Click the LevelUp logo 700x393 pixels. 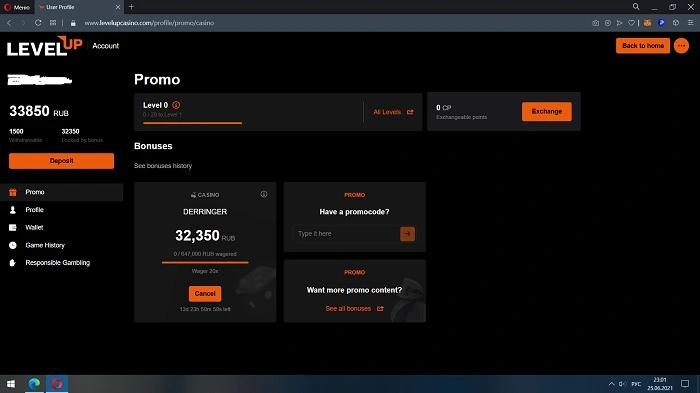coord(45,46)
